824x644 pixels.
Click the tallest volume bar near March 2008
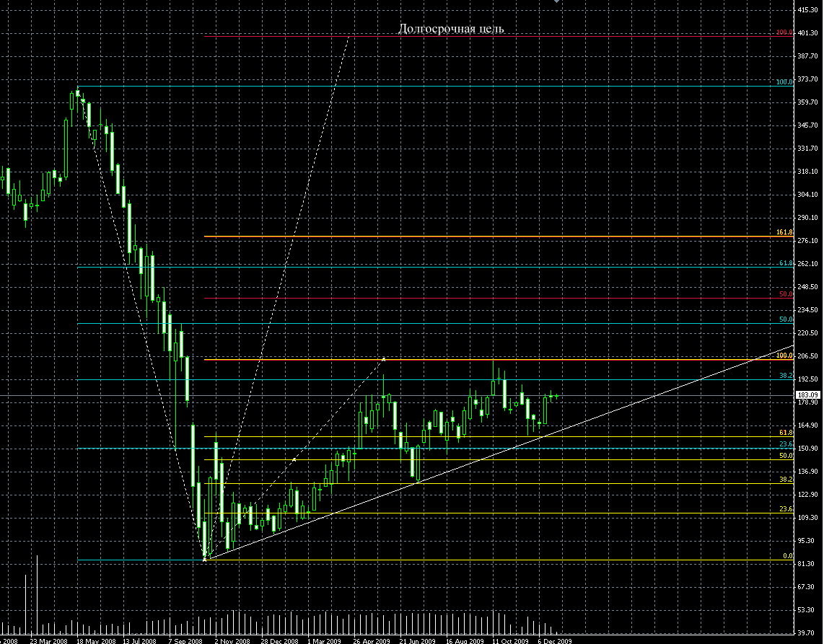click(x=37, y=595)
